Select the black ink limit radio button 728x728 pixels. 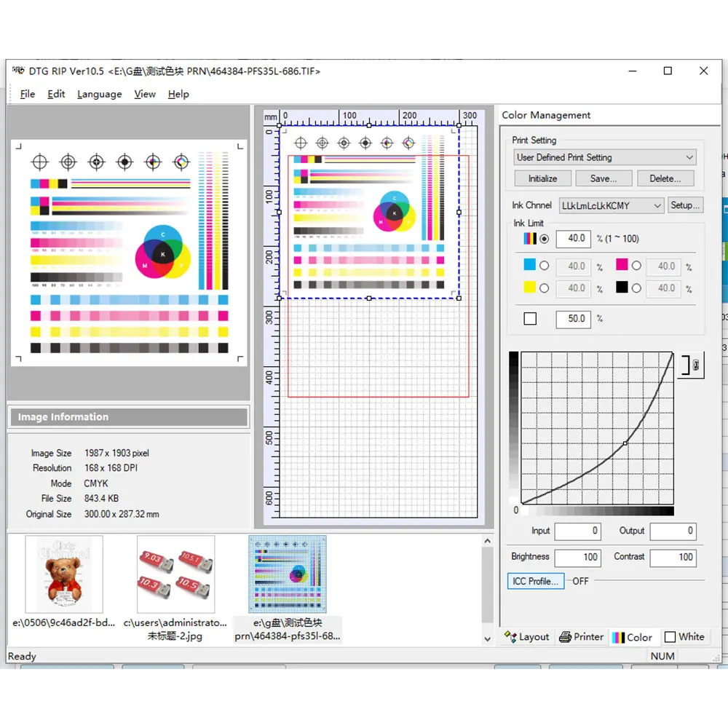coord(636,288)
